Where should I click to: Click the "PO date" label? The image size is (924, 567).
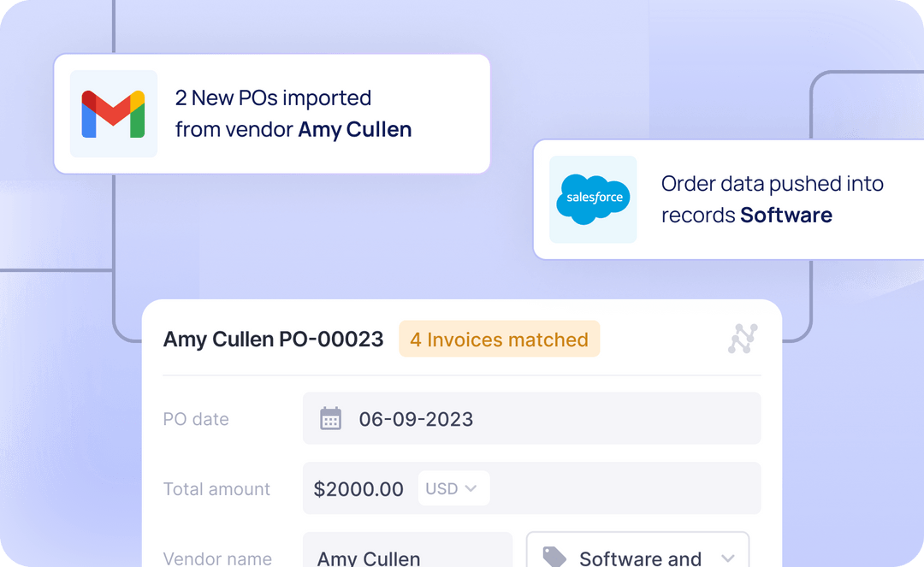[x=196, y=418]
